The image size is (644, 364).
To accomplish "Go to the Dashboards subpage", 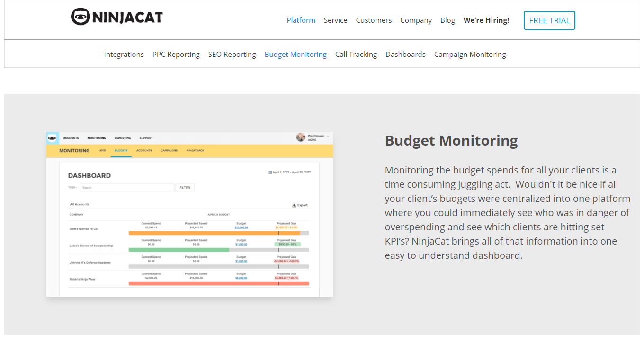I will click(x=405, y=55).
